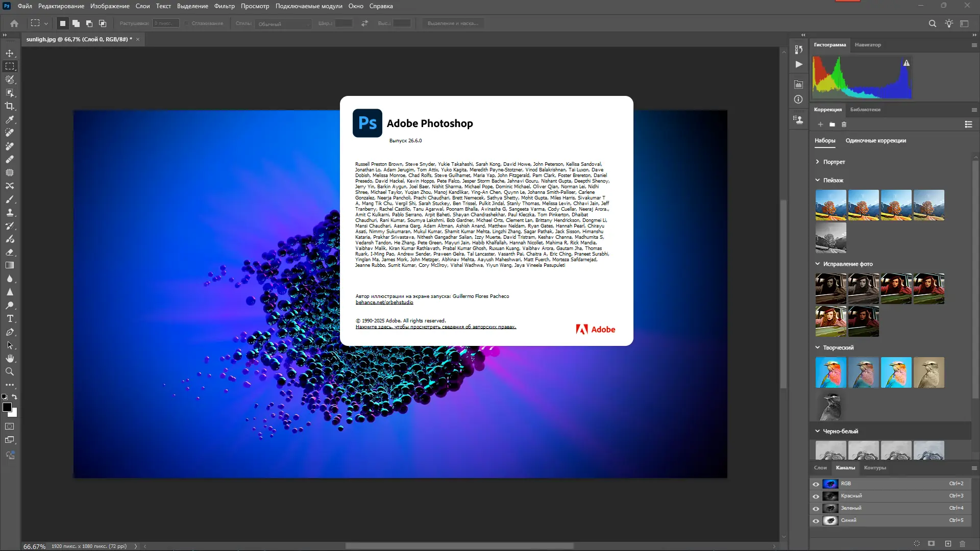The image size is (980, 551).
Task: Activate the Zoom tool
Action: [10, 371]
